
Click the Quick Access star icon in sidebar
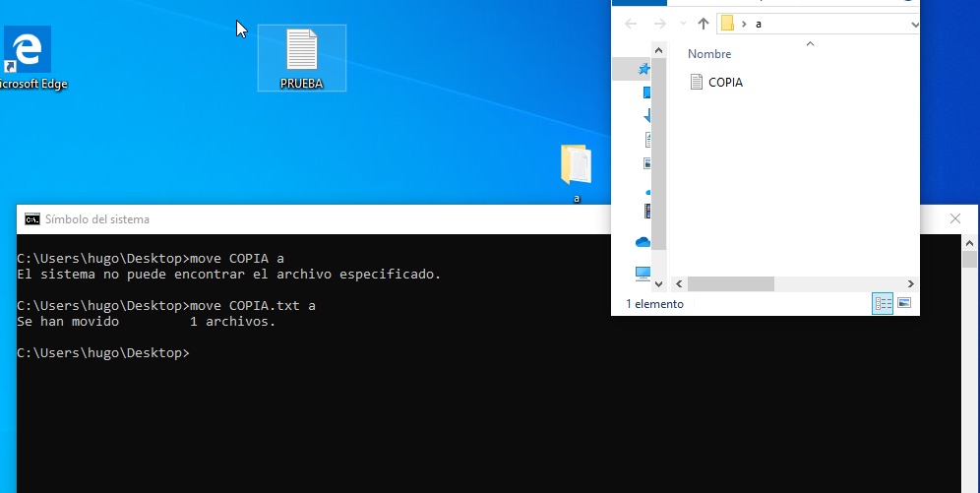click(644, 69)
